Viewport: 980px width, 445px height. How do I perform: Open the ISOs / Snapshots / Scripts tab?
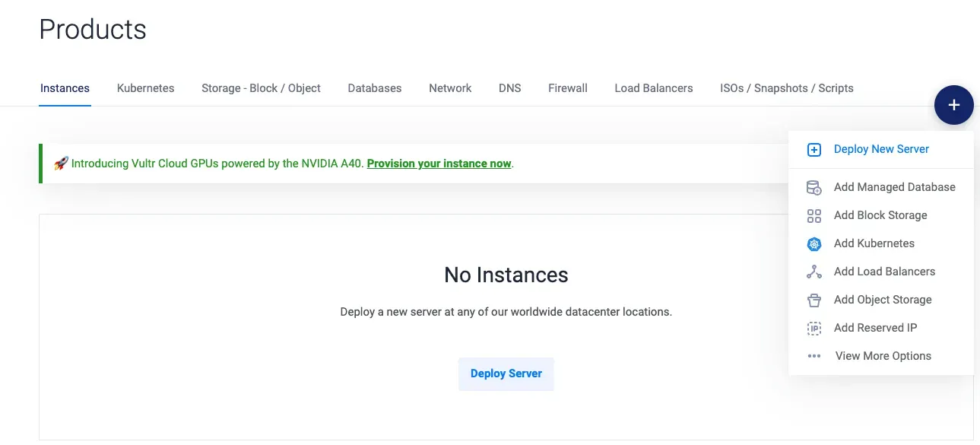coord(786,87)
